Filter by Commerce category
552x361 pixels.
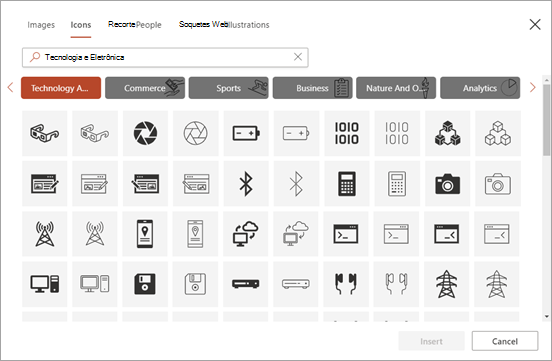click(145, 88)
